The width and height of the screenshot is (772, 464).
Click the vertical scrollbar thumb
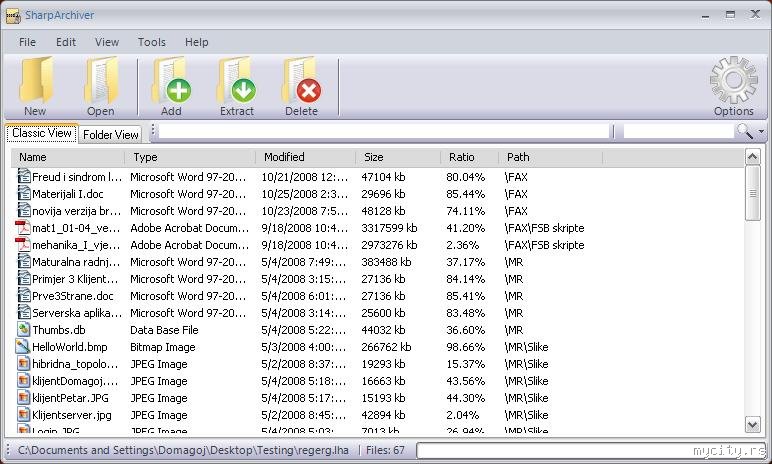[x=752, y=194]
